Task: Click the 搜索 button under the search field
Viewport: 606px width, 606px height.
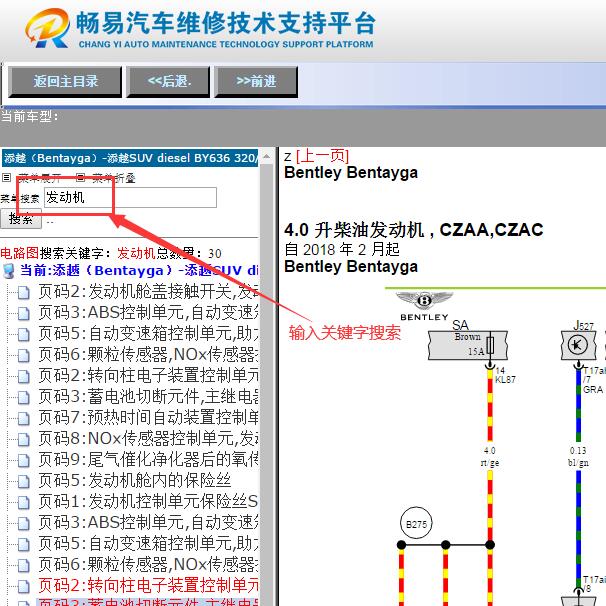Action: 20,219
